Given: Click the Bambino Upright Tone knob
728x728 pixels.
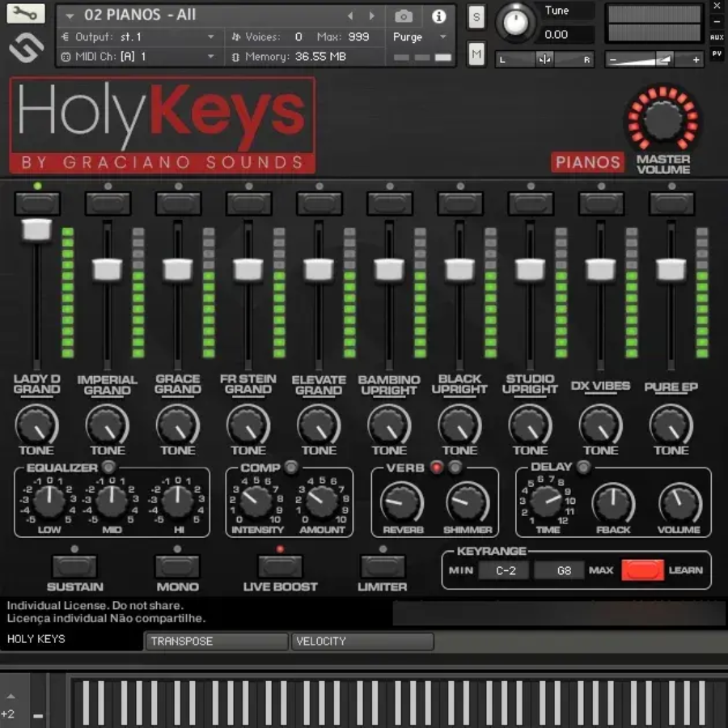Looking at the screenshot, I should click(x=390, y=425).
